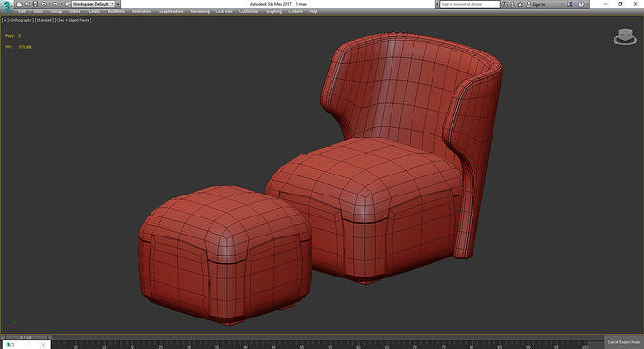Image resolution: width=644 pixels, height=349 pixels.
Task: Click the search keyword input field
Action: click(470, 4)
